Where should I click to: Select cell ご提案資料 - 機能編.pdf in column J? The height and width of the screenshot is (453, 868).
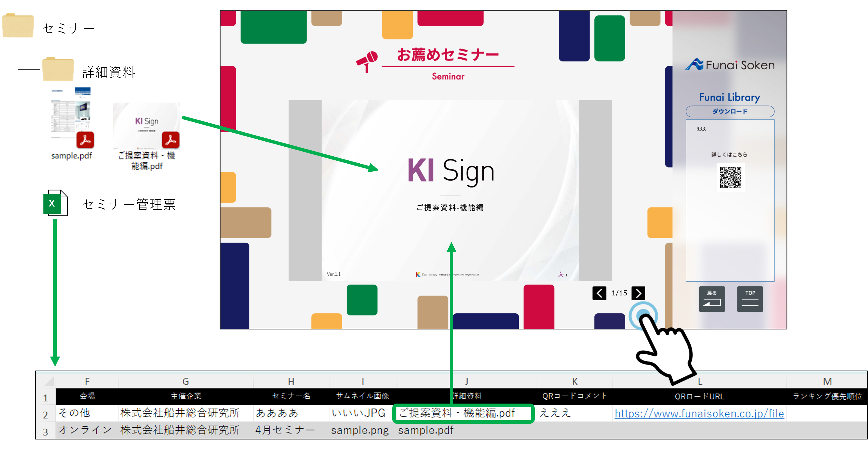(x=466, y=413)
